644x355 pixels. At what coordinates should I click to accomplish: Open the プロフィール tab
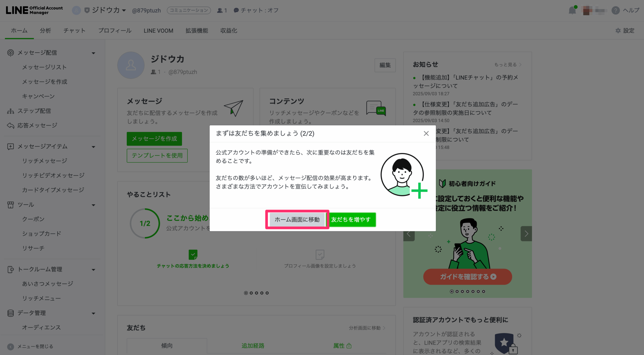(115, 31)
